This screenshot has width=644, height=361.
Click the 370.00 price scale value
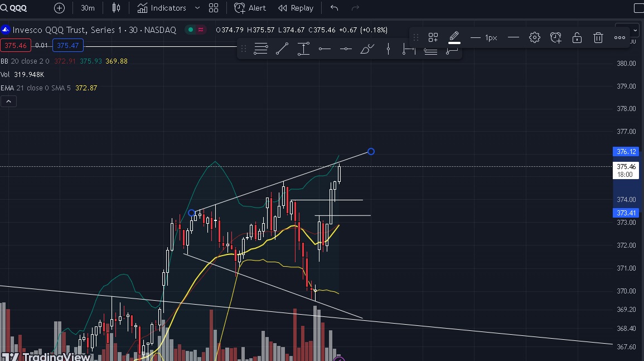pos(626,291)
